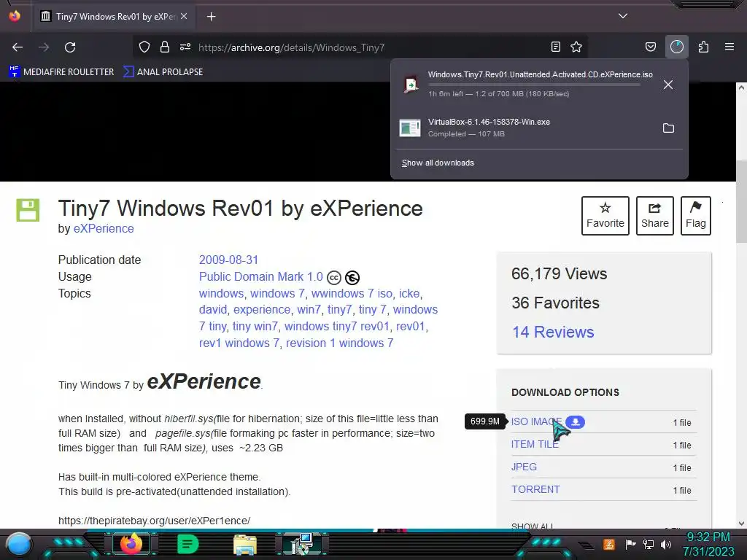The image size is (747, 560).
Task: Click the Downloads progress toolbar icon
Action: (676, 47)
